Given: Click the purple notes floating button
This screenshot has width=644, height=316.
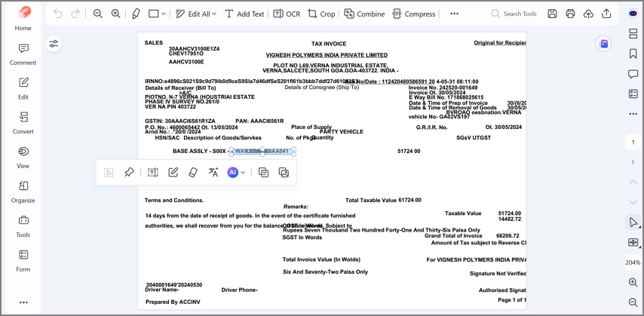Looking at the screenshot, I should point(604,44).
